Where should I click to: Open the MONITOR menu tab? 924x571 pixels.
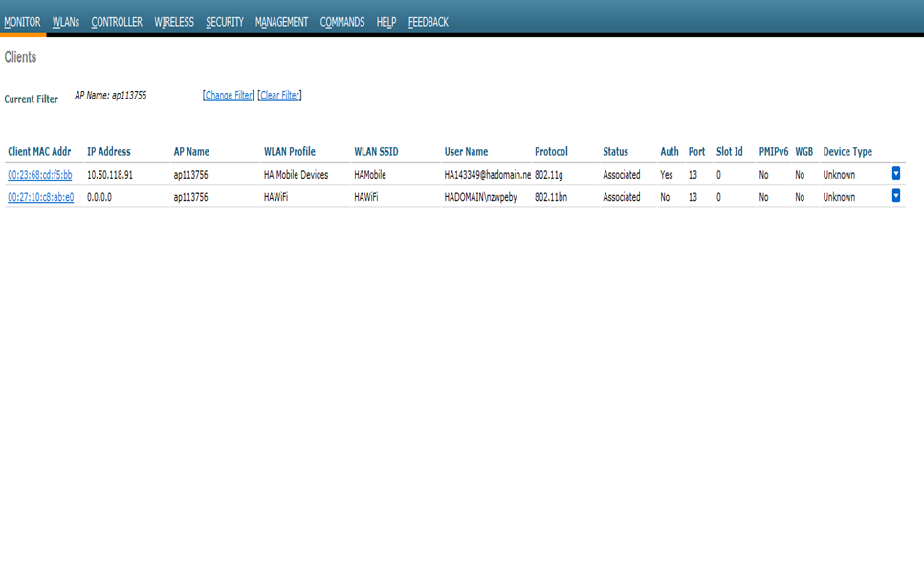pyautogui.click(x=22, y=22)
